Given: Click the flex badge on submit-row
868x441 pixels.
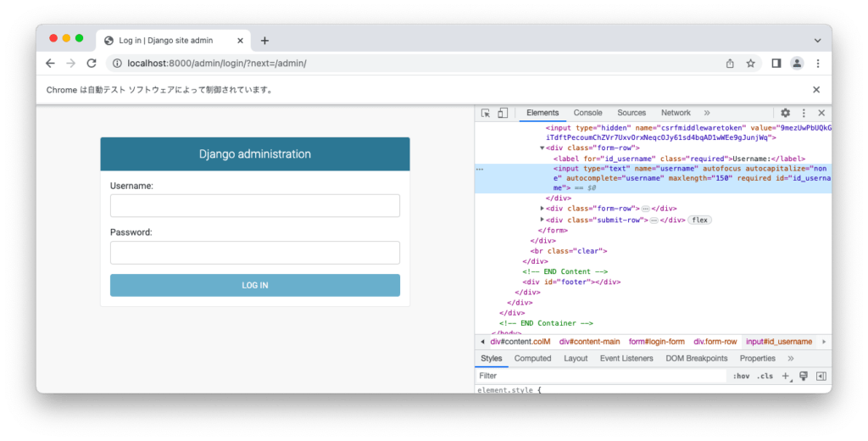Looking at the screenshot, I should [x=699, y=220].
